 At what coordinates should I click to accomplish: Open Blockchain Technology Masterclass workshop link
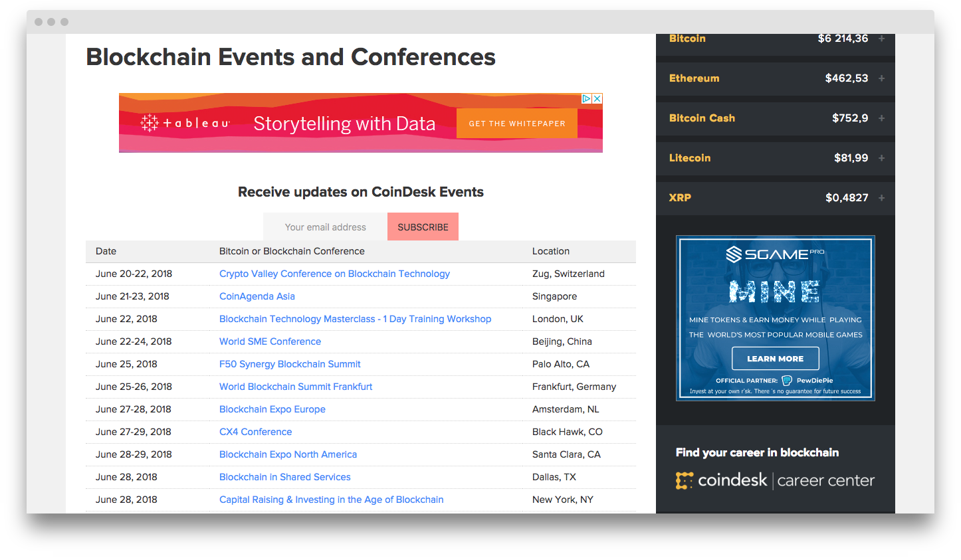pyautogui.click(x=356, y=319)
